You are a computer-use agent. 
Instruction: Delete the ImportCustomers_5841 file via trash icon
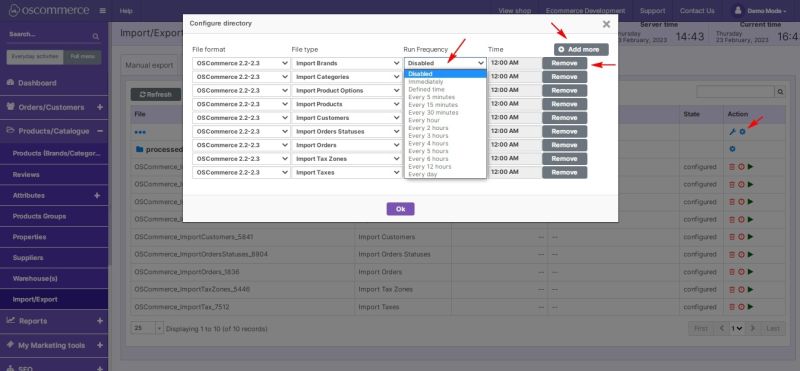[x=732, y=237]
